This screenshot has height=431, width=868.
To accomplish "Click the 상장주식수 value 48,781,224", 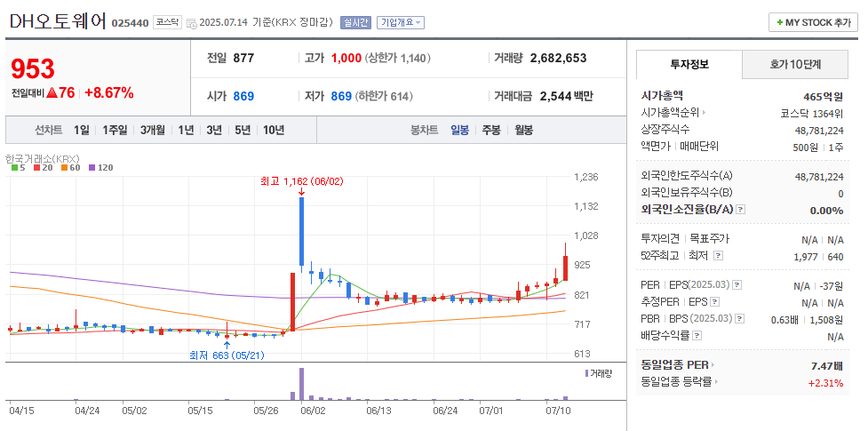I will 819,130.
